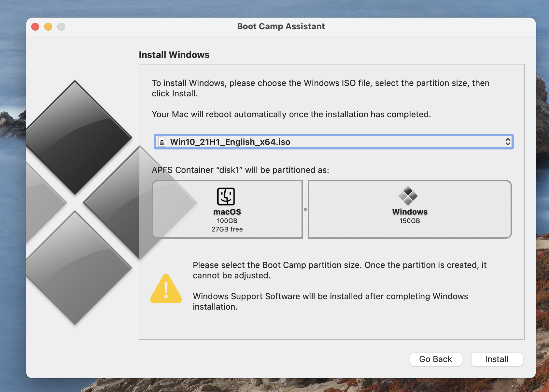The width and height of the screenshot is (549, 392).
Task: Click the disabled zoom window button
Action: (x=61, y=27)
